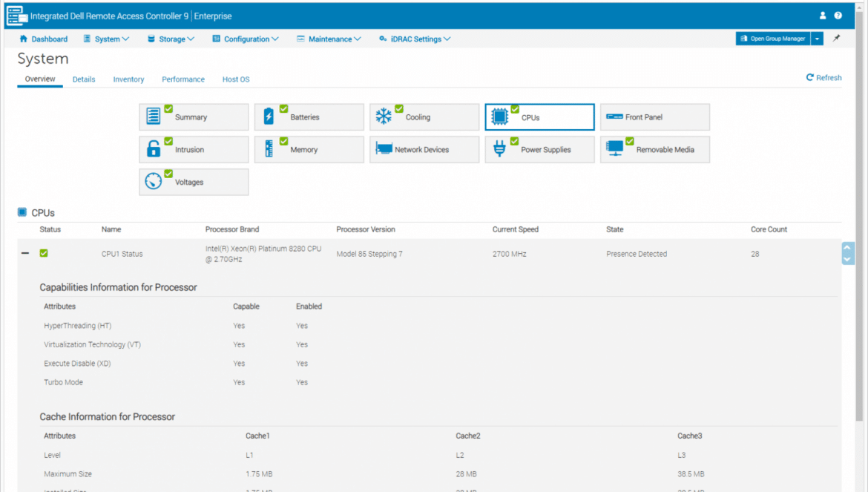The height and width of the screenshot is (492, 868).
Task: Click the Processor Version column header
Action: [365, 229]
